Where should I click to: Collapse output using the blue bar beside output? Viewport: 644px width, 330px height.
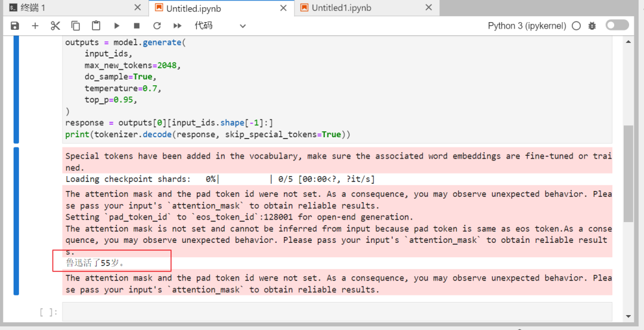coord(16,221)
